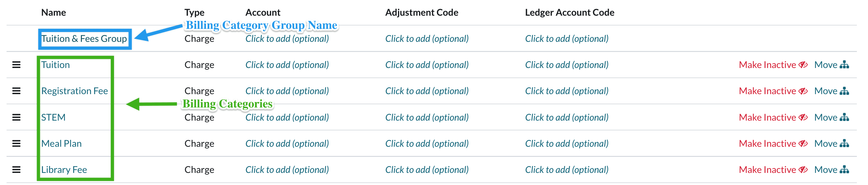This screenshot has height=185, width=868.
Task: Move the Registration Fee category
Action: [831, 91]
